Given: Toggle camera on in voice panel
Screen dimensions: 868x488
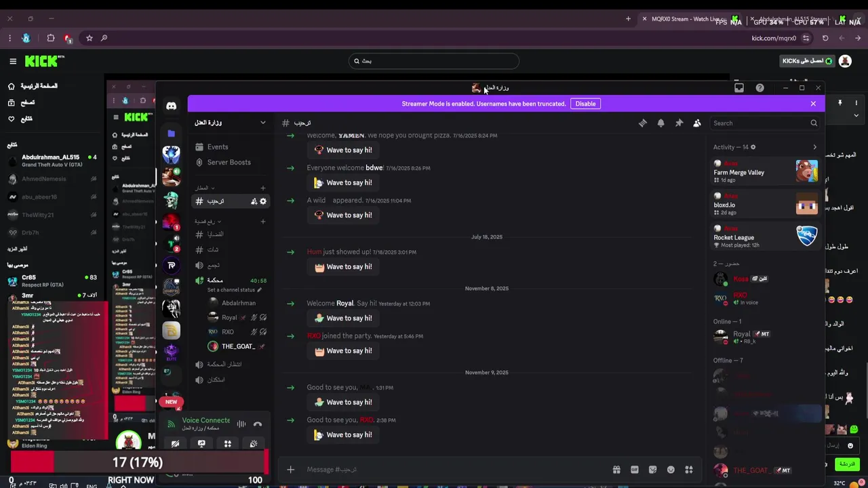Looking at the screenshot, I should [176, 444].
